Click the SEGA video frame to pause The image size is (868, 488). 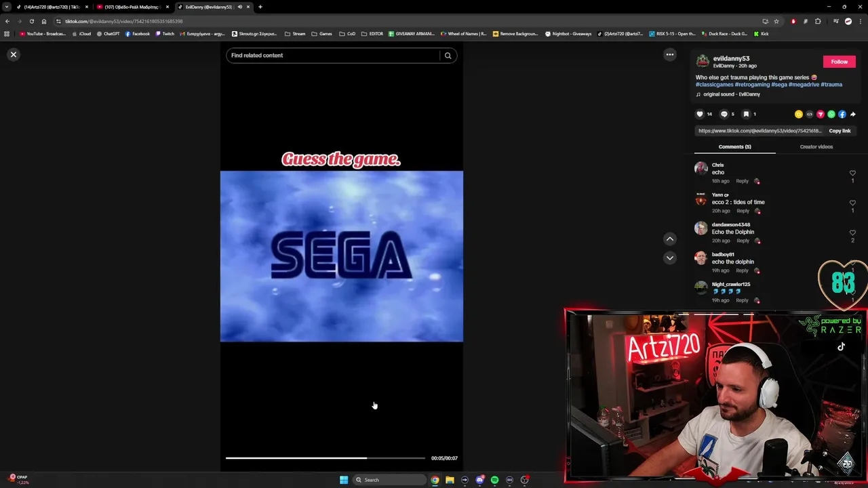point(342,256)
